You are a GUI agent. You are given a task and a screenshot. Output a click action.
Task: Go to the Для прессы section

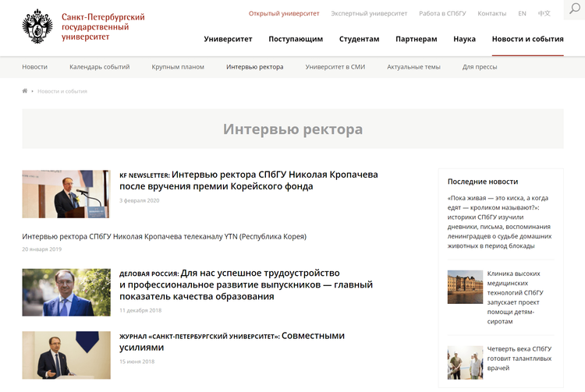coord(480,67)
